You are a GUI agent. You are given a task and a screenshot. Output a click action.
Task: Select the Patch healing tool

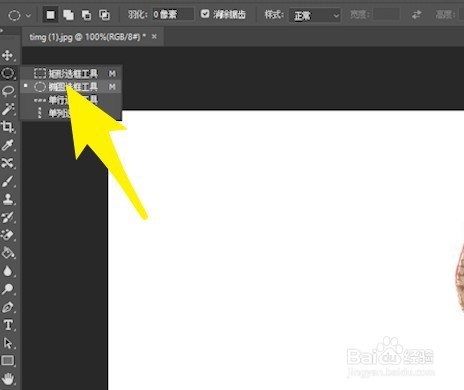8,163
